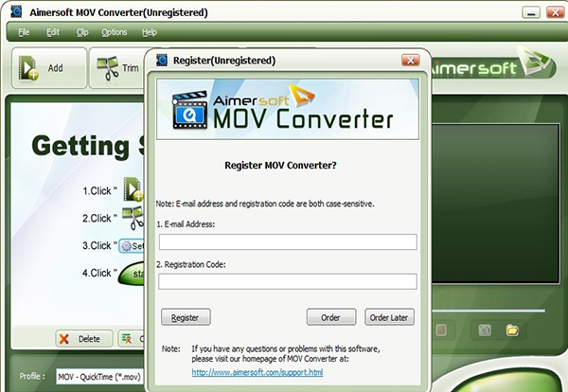Click the Add icon in Getting Started step 1

[x=133, y=189]
